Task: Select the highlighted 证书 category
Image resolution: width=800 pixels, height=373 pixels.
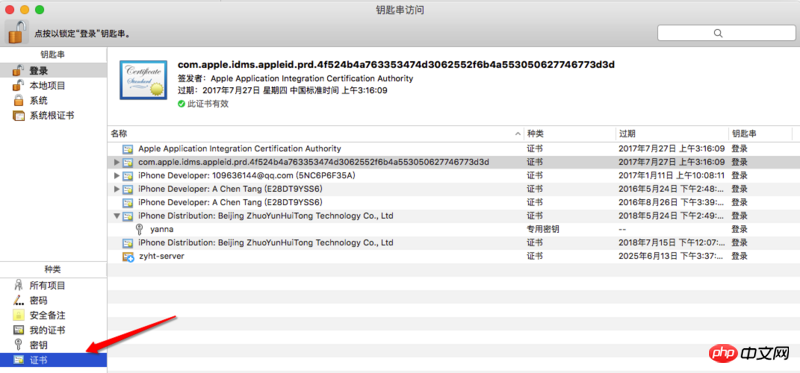Action: point(54,360)
